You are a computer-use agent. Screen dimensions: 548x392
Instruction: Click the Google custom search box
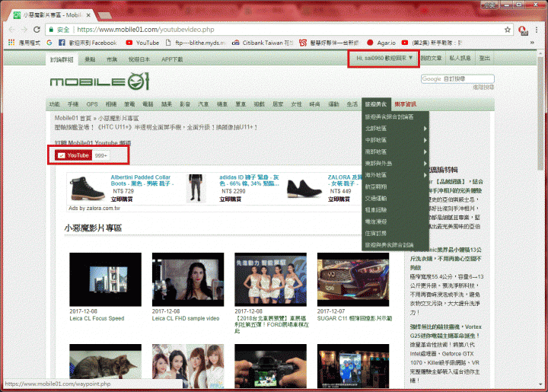(457, 79)
